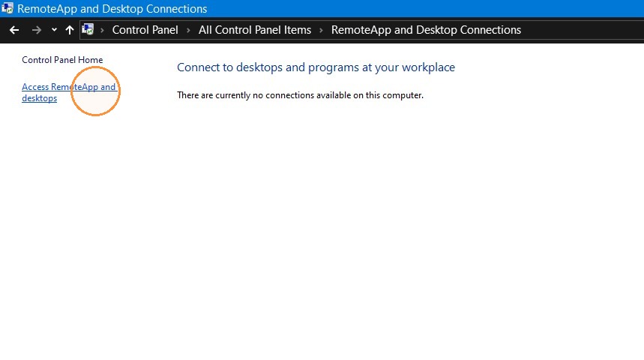Go up one level with up arrow
Screen dimensions: 644x360
click(70, 30)
